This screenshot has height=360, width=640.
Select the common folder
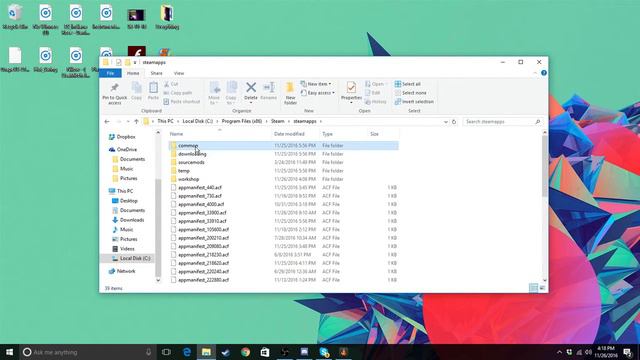(284, 145)
